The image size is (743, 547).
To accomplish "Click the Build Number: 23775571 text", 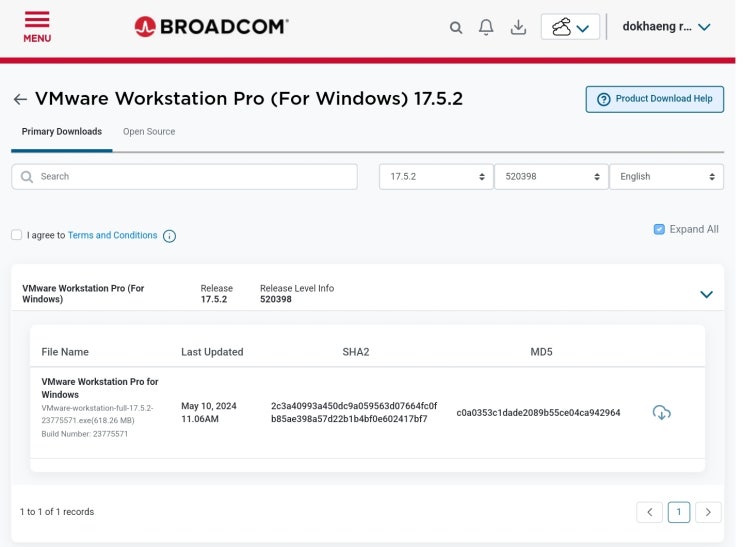I will point(84,434).
